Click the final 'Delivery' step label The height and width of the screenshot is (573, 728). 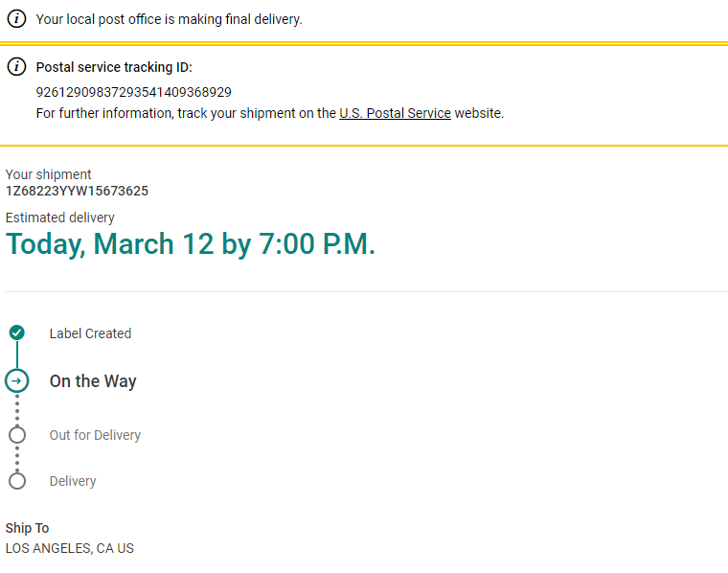click(x=73, y=481)
